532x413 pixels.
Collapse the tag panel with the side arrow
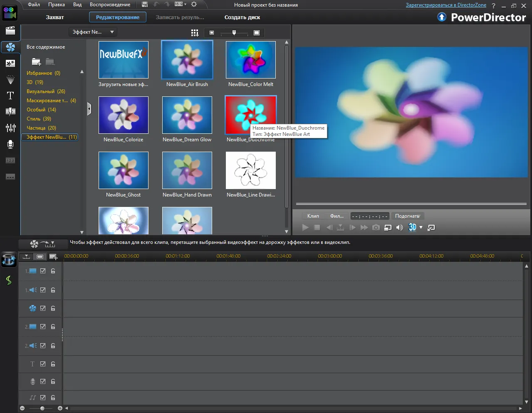coord(89,109)
